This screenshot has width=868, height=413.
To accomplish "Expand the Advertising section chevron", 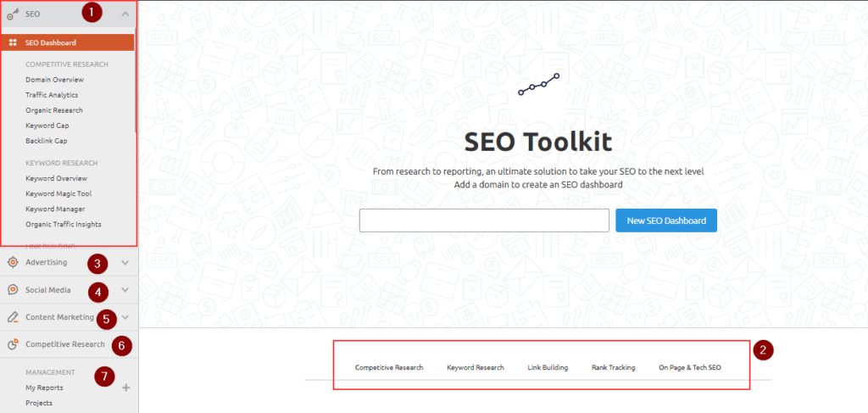I will tap(125, 262).
